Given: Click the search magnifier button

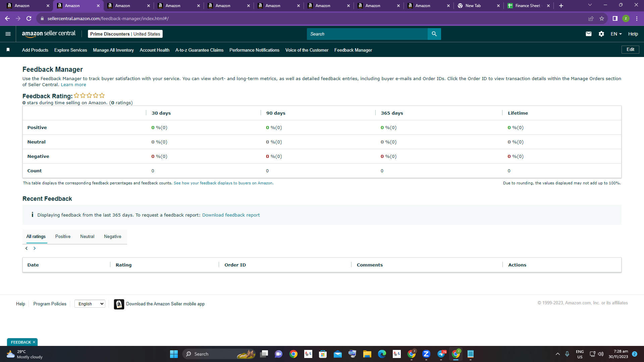Looking at the screenshot, I should 434,34.
